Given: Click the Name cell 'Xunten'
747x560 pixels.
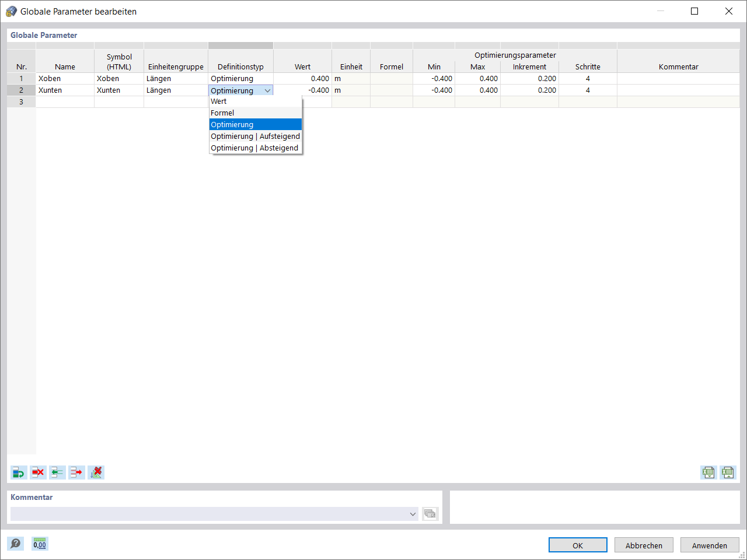Looking at the screenshot, I should [x=65, y=90].
